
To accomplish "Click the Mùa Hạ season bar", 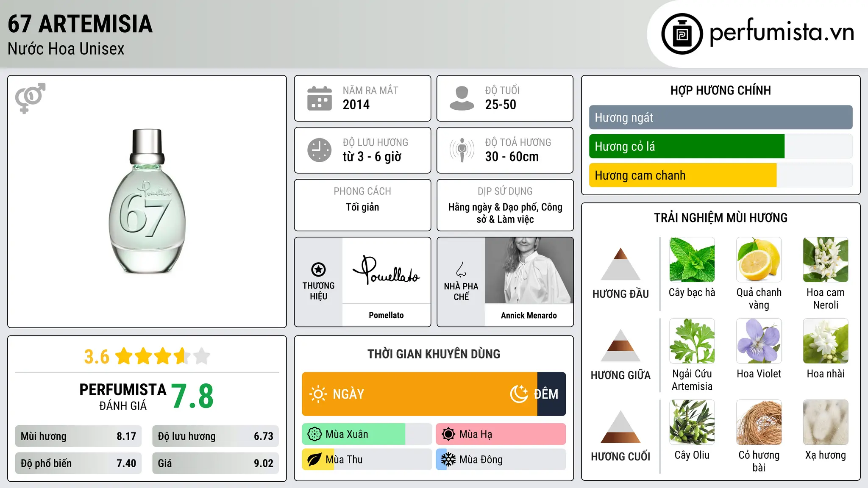I will point(501,434).
